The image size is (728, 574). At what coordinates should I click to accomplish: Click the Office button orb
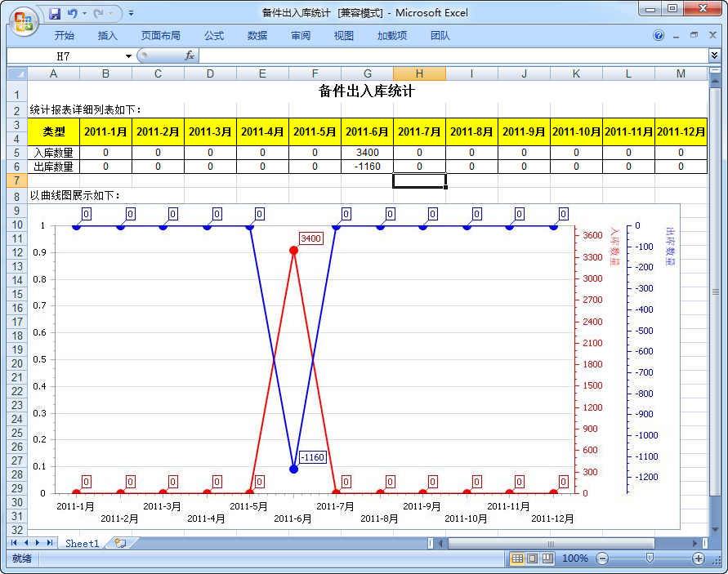coord(23,21)
